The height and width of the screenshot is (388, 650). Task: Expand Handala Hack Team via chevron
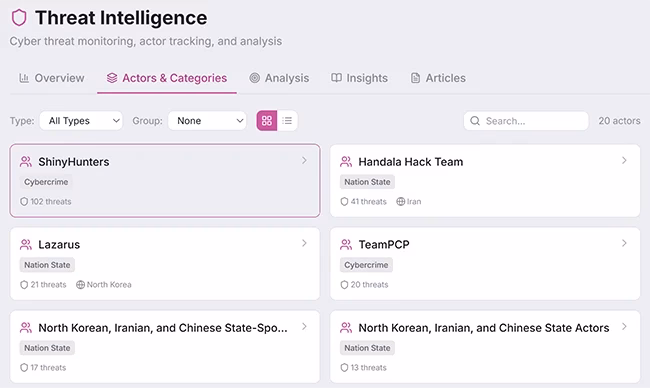624,160
